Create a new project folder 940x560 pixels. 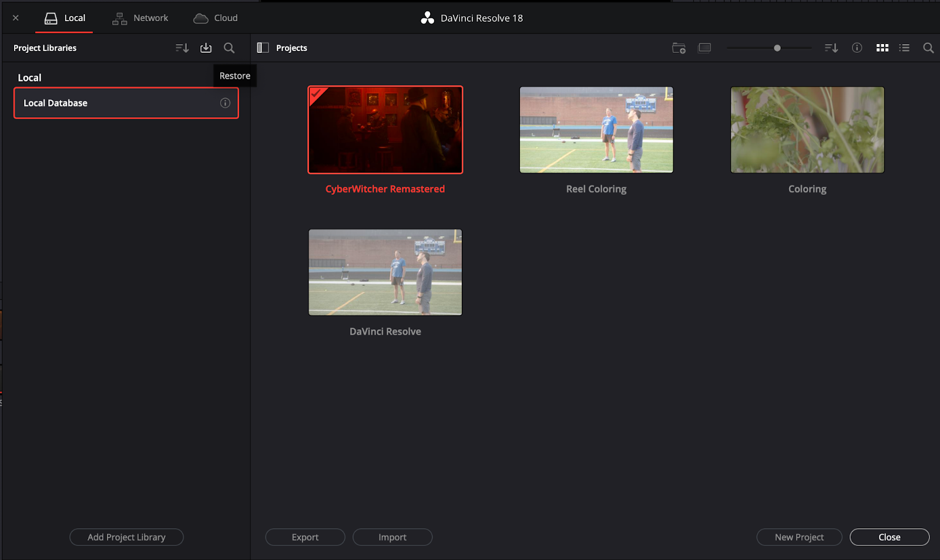679,48
